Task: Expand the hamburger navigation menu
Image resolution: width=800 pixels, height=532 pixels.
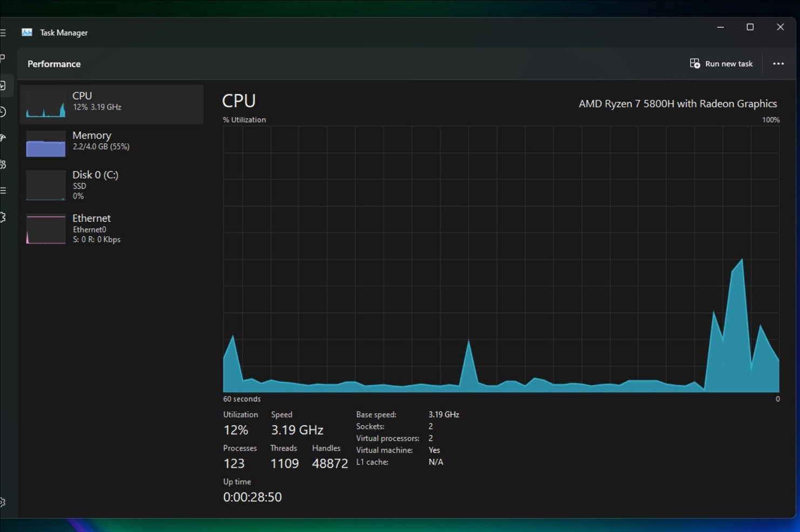Action: pyautogui.click(x=3, y=33)
